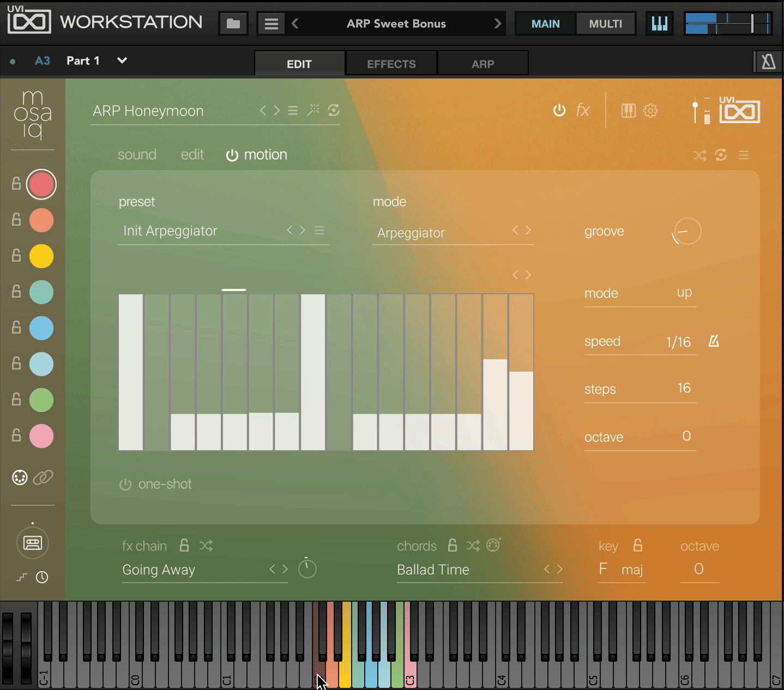Viewport: 784px width, 690px height.
Task: Select next Ballad Time chords arrow
Action: 560,569
